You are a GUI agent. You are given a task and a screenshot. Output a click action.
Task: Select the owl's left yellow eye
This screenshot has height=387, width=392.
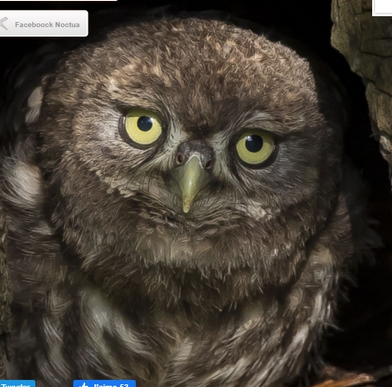[x=143, y=127]
